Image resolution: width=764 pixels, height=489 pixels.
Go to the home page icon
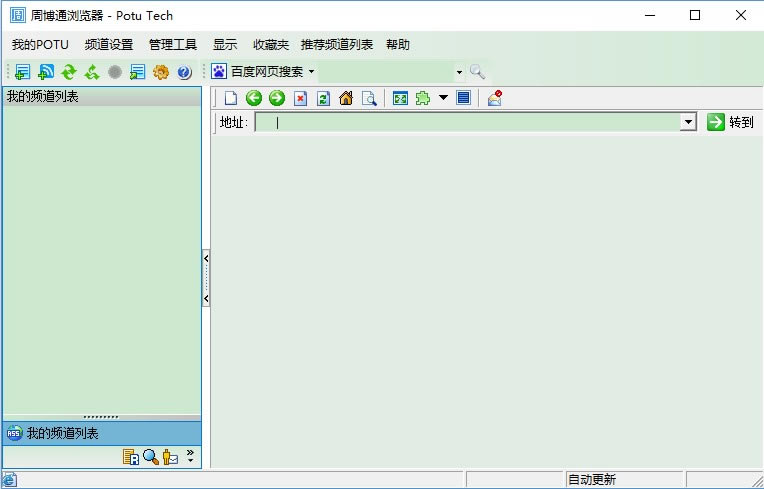pos(346,98)
